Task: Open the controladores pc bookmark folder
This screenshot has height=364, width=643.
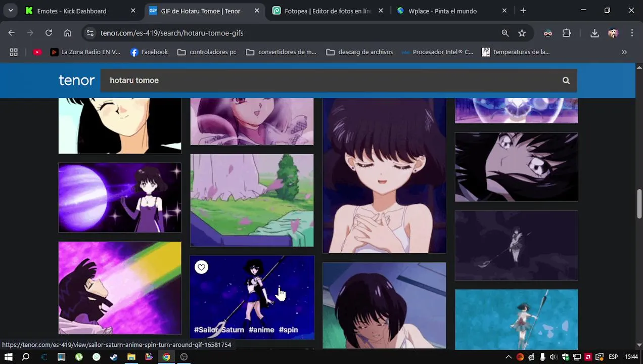Action: [207, 52]
